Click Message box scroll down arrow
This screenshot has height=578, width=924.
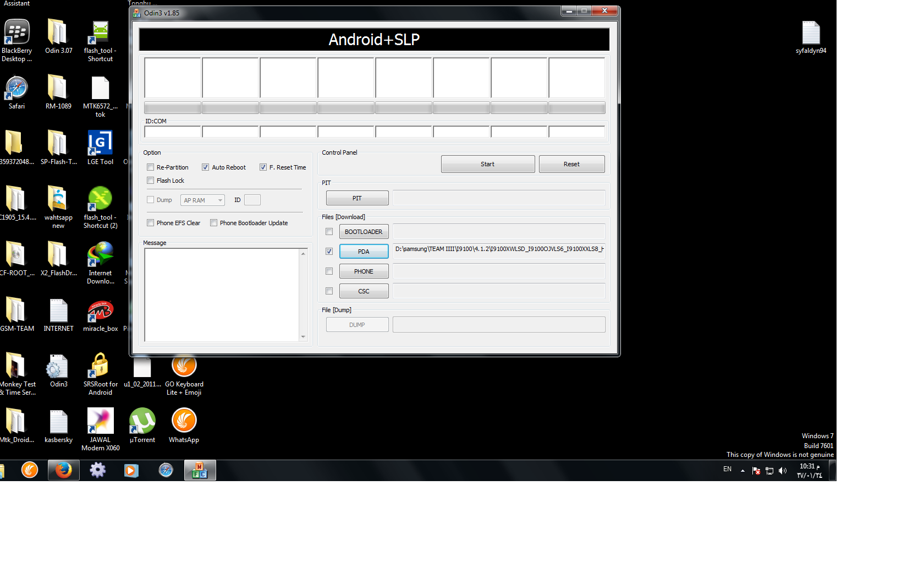(303, 337)
